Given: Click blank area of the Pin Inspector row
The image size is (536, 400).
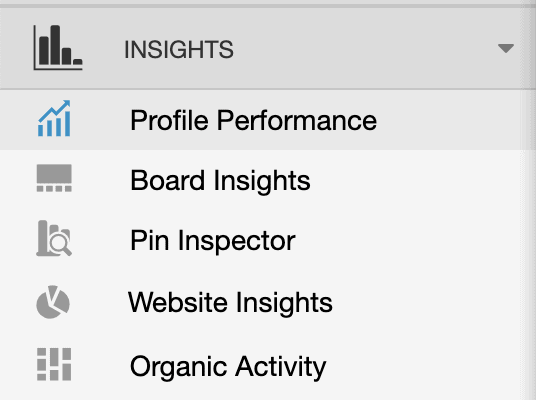Looking at the screenshot, I should click(x=427, y=240).
